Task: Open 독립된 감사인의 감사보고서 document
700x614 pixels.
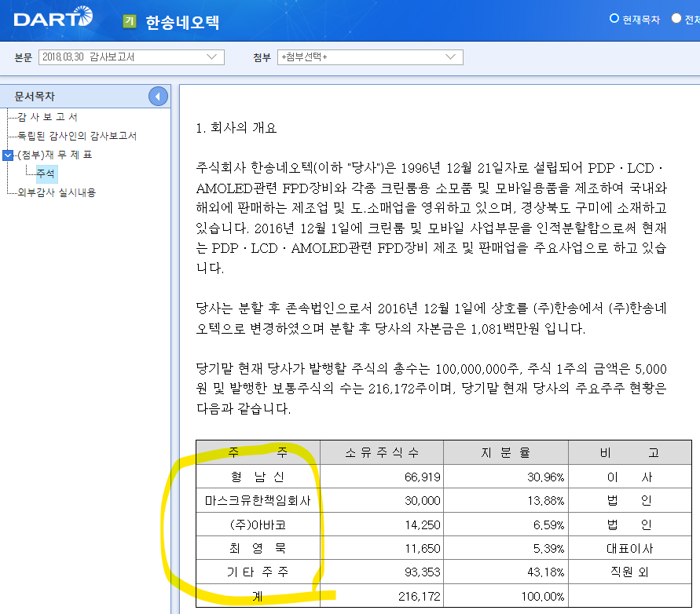Action: [76, 134]
